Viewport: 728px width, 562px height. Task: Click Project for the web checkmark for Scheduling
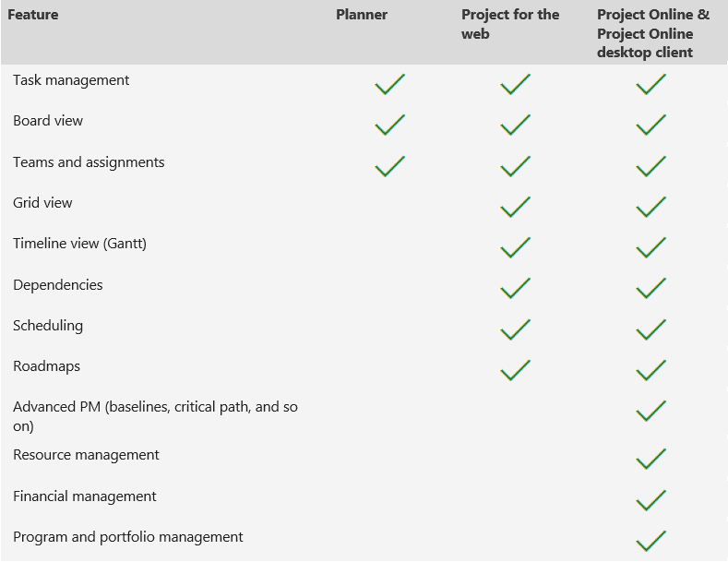[x=515, y=330]
